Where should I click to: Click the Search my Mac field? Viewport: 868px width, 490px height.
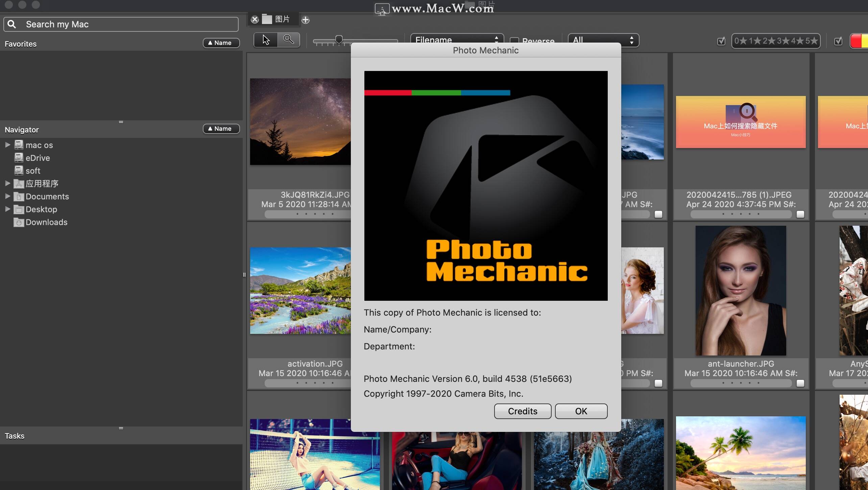[121, 24]
